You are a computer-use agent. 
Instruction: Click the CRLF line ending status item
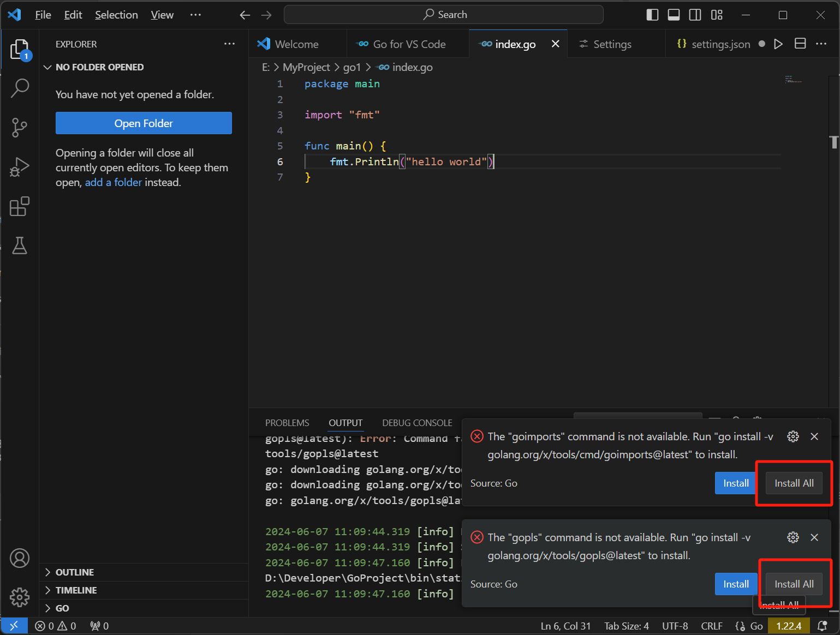pos(712,626)
